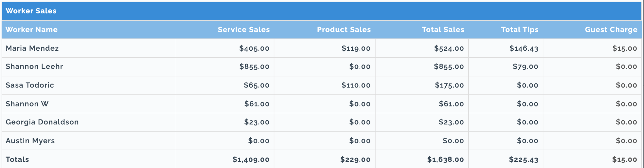Screen dimensions: 644x168
Task: Click the Service Sales column header
Action: [244, 30]
